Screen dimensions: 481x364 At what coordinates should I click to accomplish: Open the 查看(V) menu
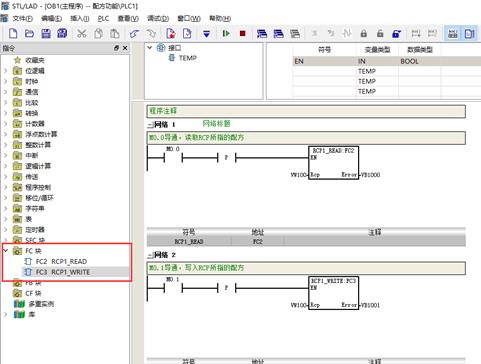128,18
